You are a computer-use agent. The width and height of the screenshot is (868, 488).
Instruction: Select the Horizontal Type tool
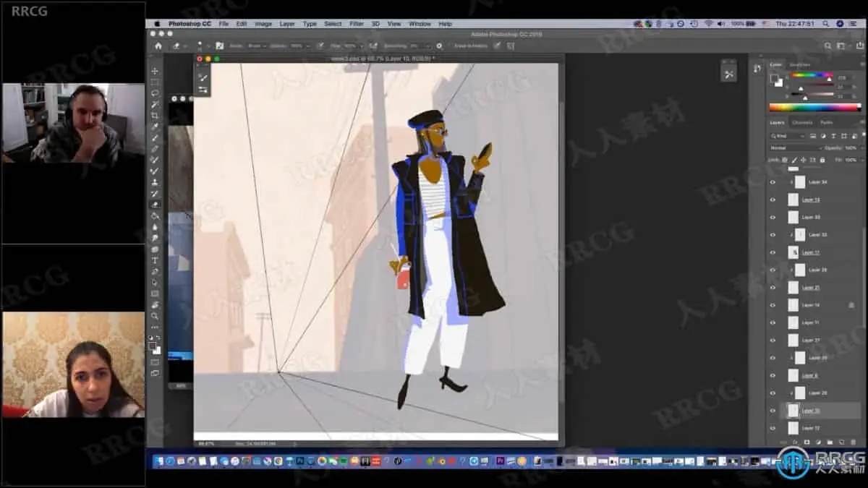[x=155, y=260]
